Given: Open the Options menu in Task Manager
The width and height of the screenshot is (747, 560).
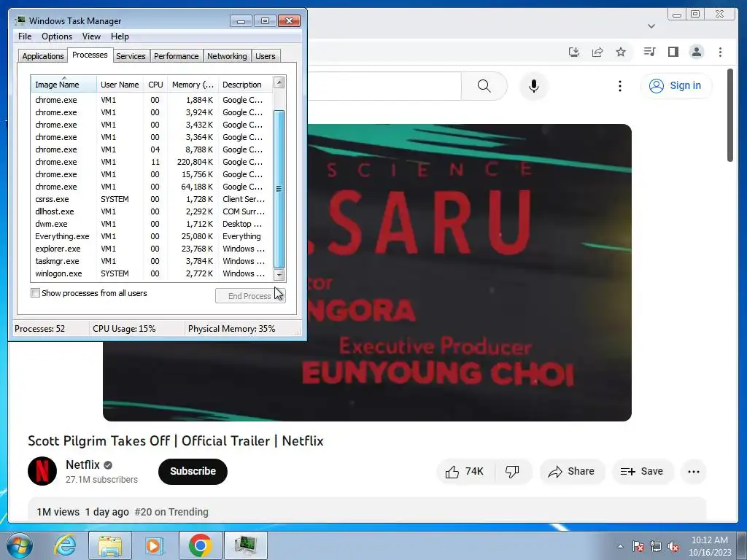Looking at the screenshot, I should point(57,36).
